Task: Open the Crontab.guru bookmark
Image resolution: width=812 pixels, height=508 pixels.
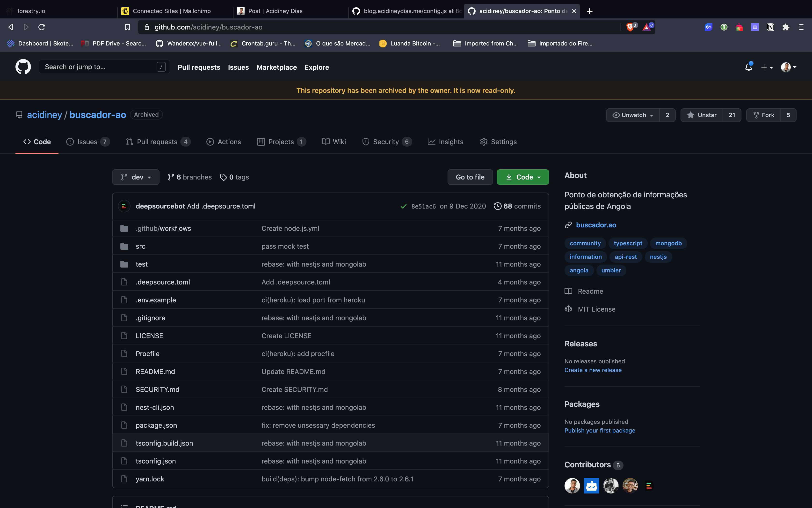Action: (x=263, y=43)
